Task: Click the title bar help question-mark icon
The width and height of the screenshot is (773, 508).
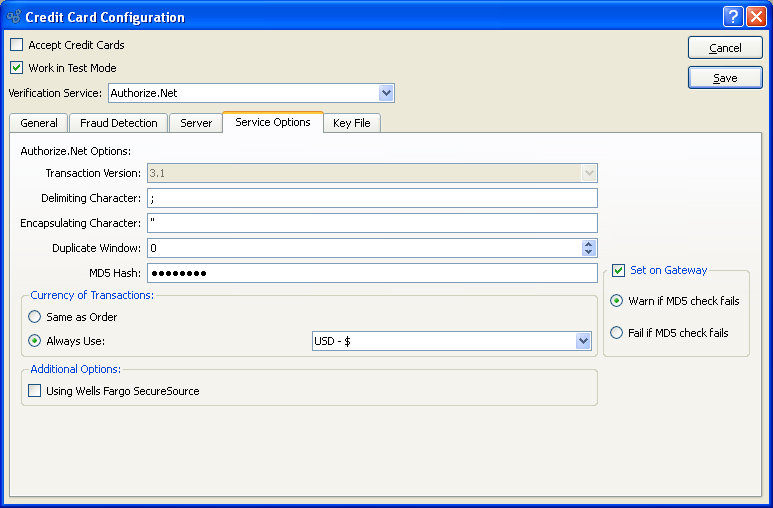Action: click(x=735, y=16)
